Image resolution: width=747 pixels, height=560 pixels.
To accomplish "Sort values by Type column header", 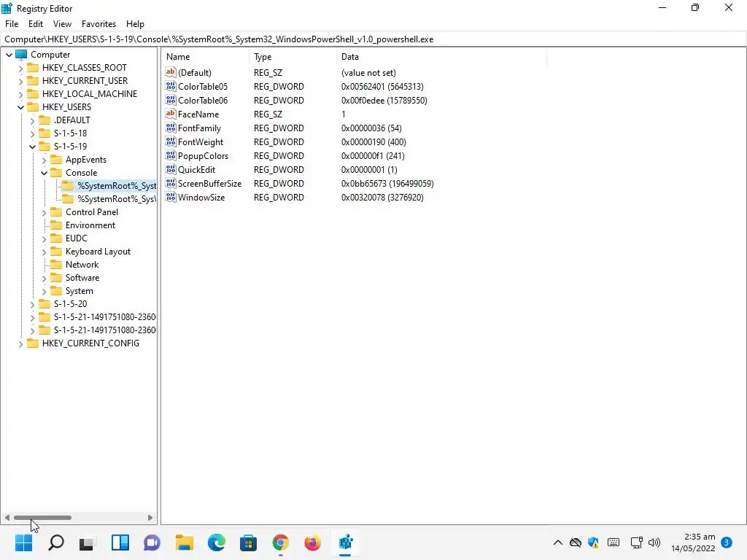I will pos(293,57).
